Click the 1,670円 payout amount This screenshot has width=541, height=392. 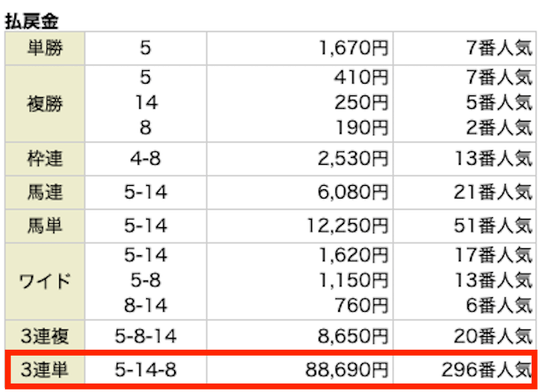[x=353, y=49]
